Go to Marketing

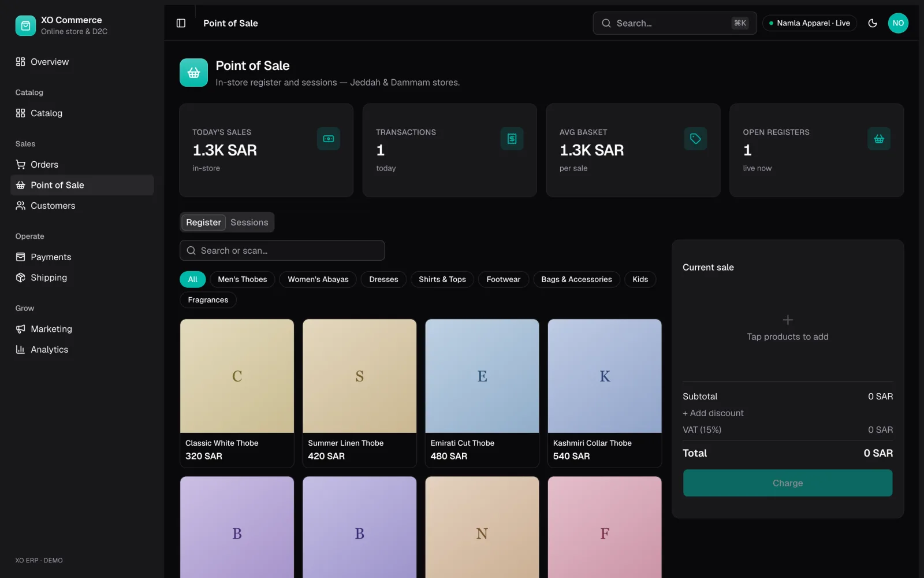(x=82, y=329)
